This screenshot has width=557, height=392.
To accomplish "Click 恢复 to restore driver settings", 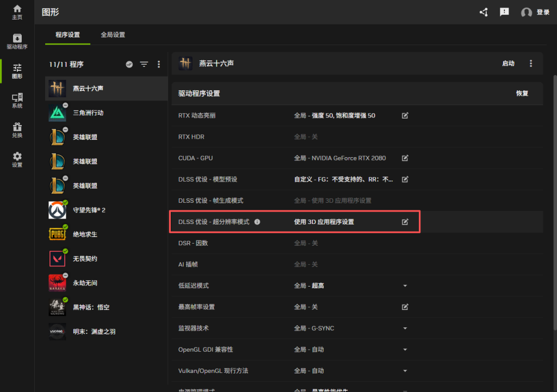I will click(522, 94).
